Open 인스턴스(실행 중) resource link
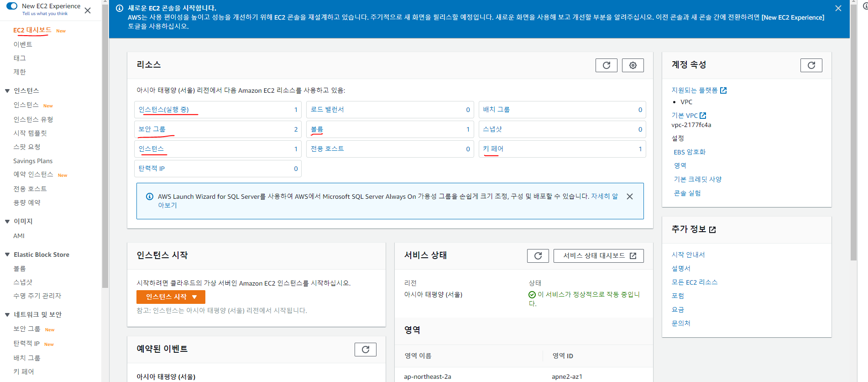Screen dimensions: 868x382 pyautogui.click(x=163, y=110)
